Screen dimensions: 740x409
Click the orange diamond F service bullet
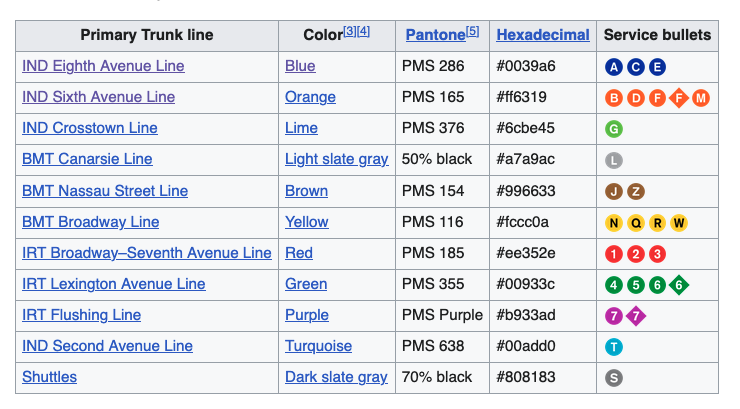(x=679, y=98)
